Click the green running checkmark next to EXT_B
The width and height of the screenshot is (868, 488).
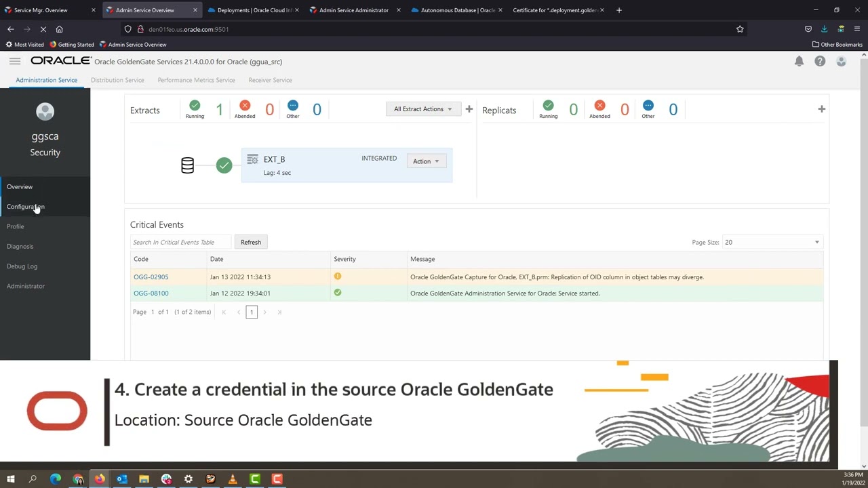coord(224,165)
